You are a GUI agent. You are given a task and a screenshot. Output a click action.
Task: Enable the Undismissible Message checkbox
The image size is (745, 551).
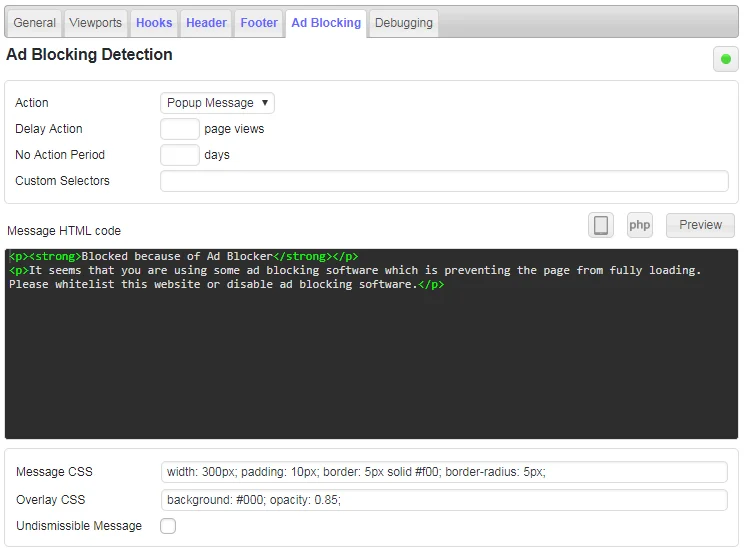point(168,526)
